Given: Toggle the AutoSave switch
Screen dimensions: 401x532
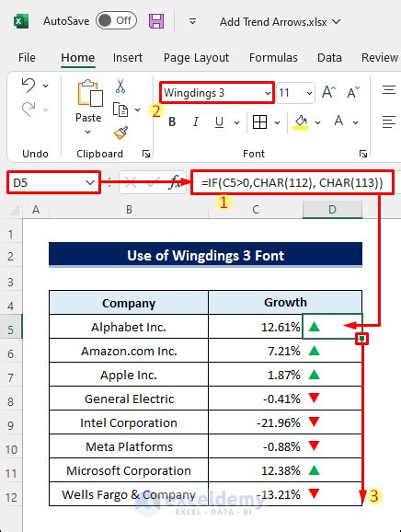Looking at the screenshot, I should point(116,20).
